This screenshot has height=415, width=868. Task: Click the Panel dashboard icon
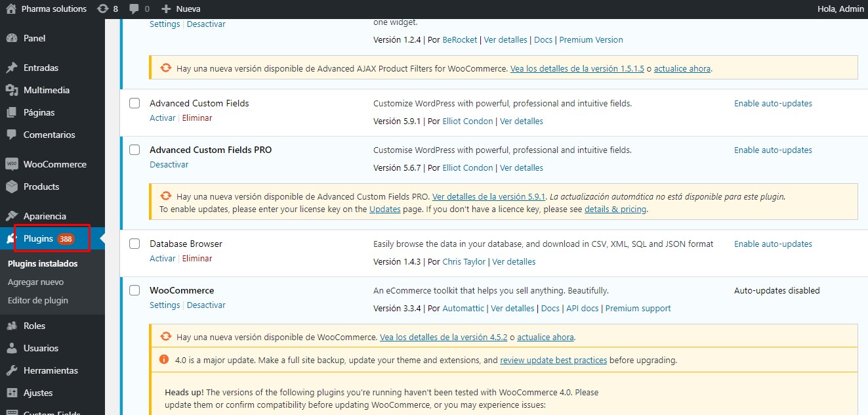11,38
